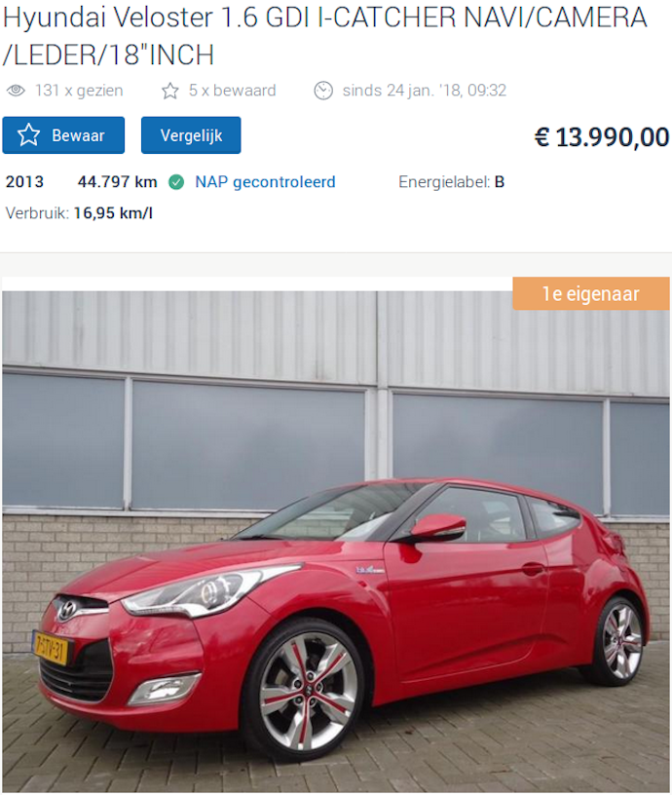This screenshot has width=672, height=795.
Task: Click the 2013 build year
Action: click(24, 182)
